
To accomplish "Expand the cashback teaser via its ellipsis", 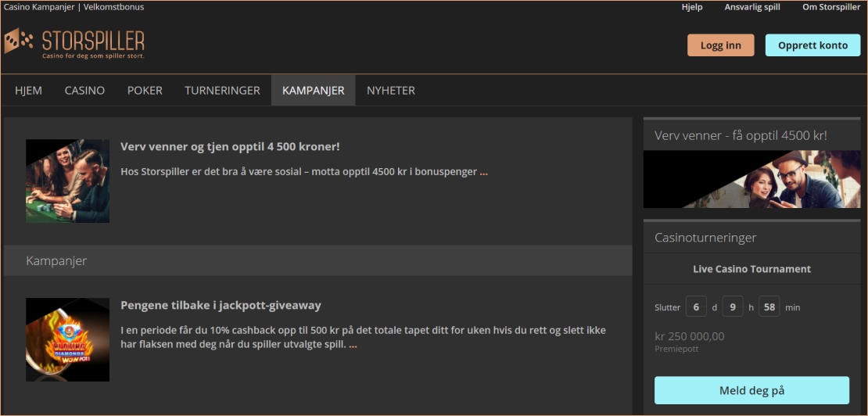I will pyautogui.click(x=353, y=345).
